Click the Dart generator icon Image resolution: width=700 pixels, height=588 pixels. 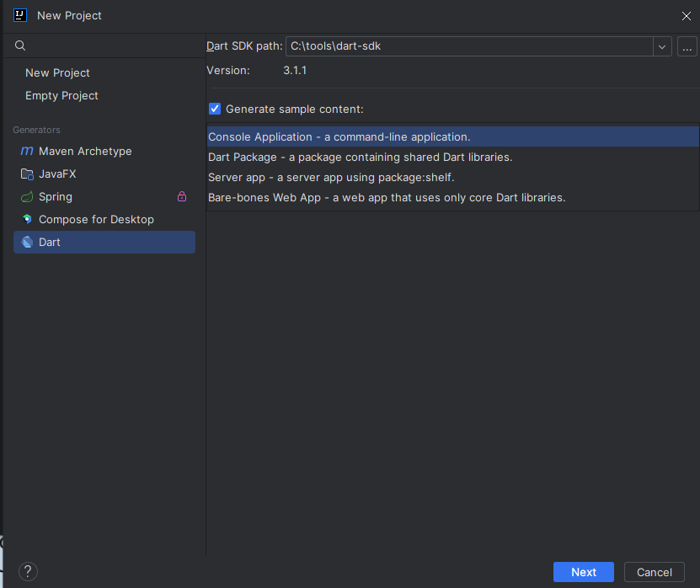[27, 243]
